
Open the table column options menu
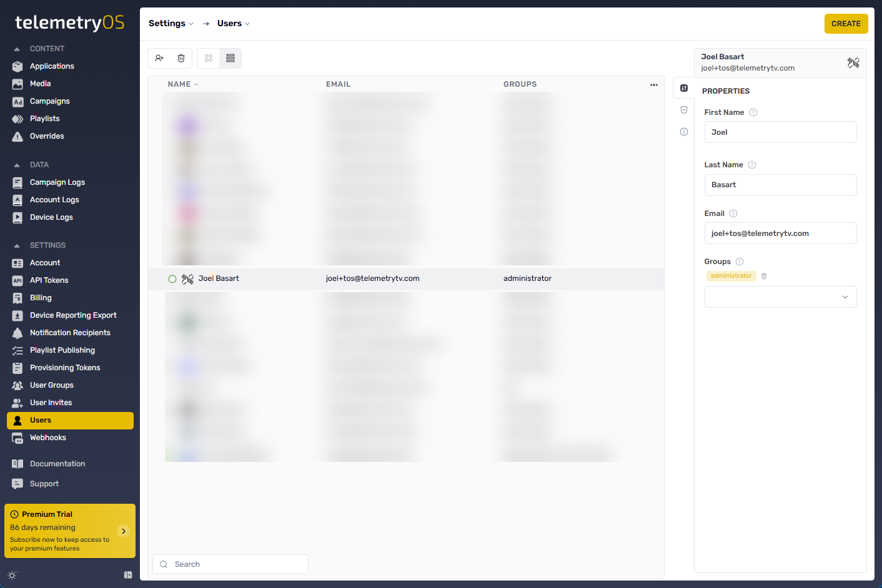[x=654, y=84]
